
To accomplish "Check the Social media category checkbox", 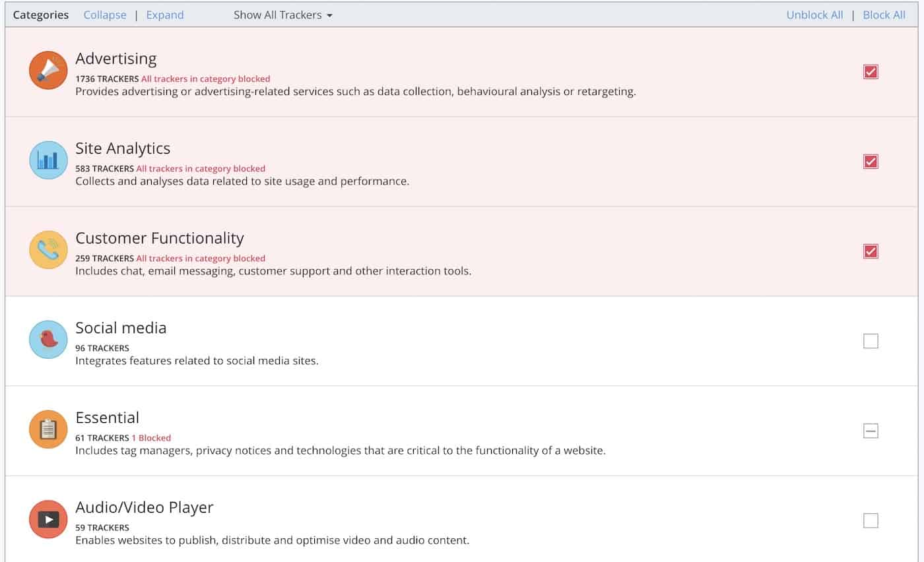I will click(871, 341).
